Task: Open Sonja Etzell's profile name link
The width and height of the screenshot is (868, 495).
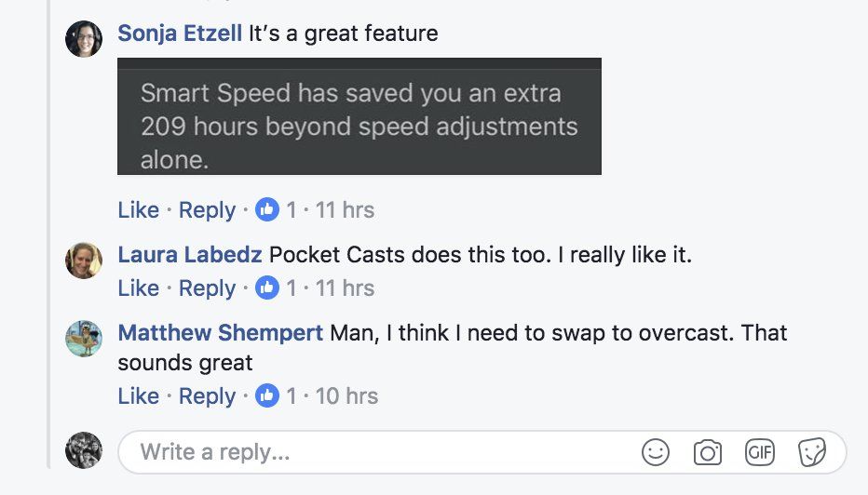Action: [x=180, y=33]
